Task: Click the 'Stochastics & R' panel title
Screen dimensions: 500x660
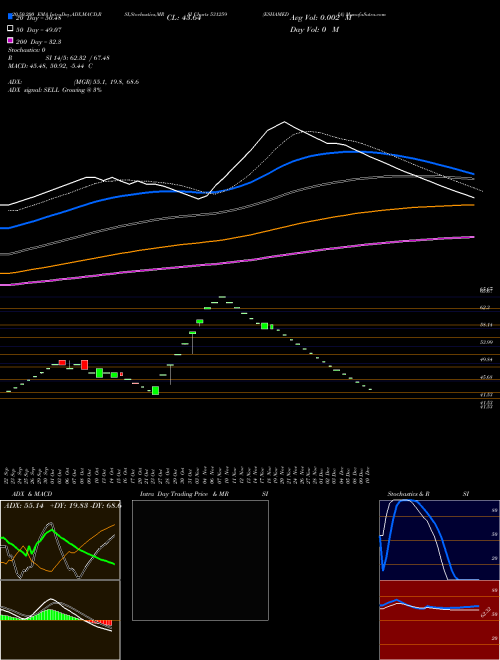Action: 408,494
